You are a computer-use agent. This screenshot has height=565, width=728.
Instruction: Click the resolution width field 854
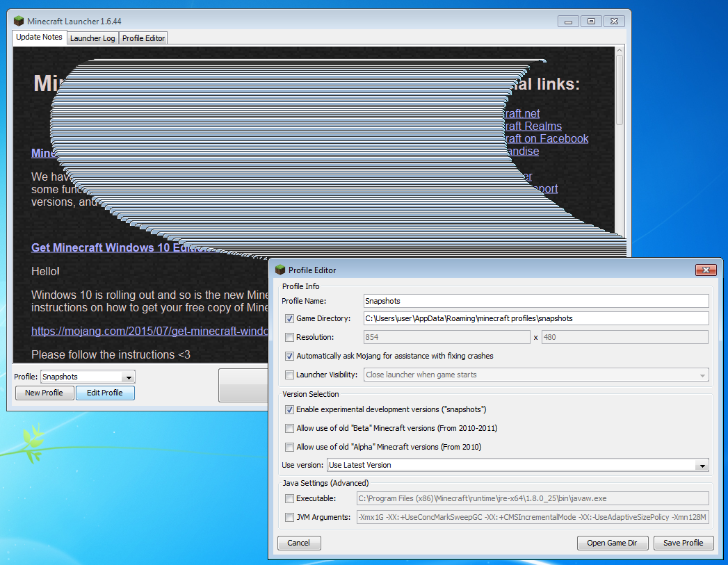[446, 337]
